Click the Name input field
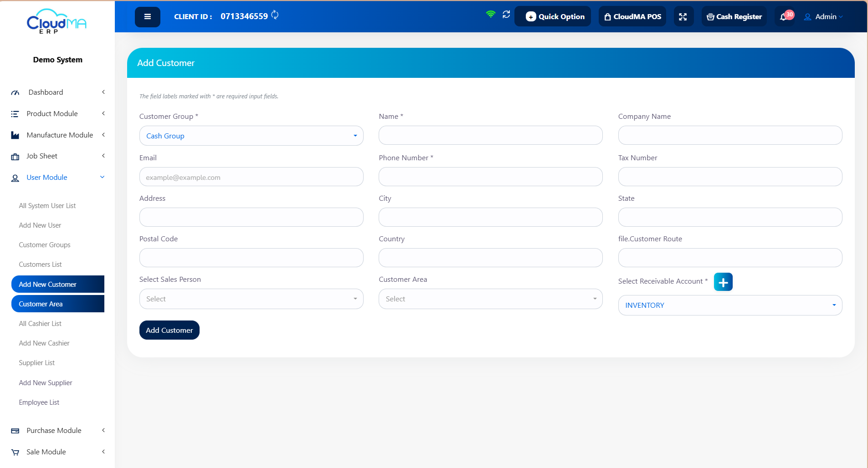The image size is (868, 468). pyautogui.click(x=491, y=135)
